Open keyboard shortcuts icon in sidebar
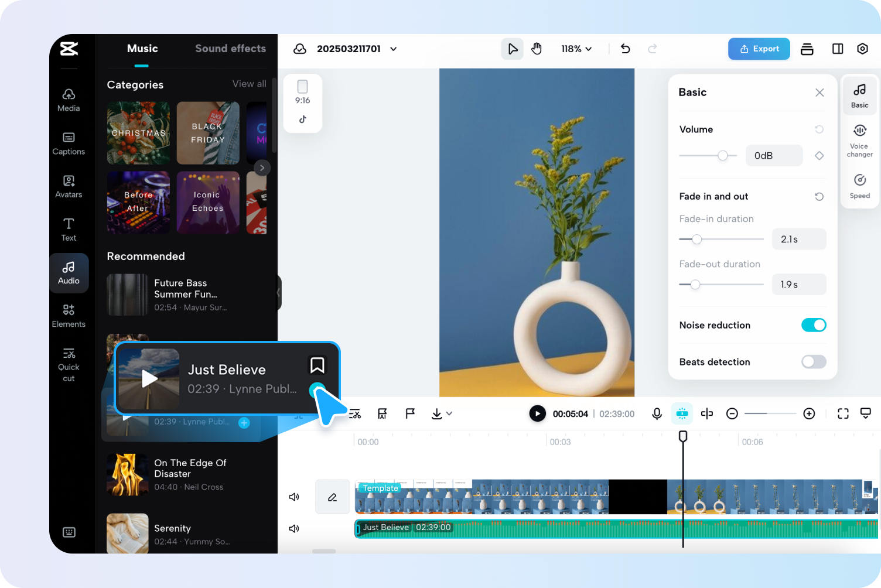This screenshot has height=588, width=881. (x=69, y=532)
